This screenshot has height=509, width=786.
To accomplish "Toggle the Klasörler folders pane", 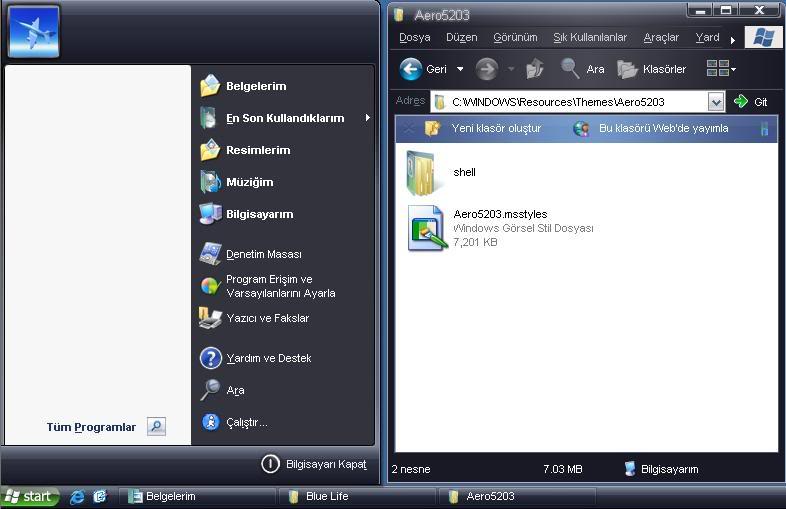I will click(x=652, y=69).
